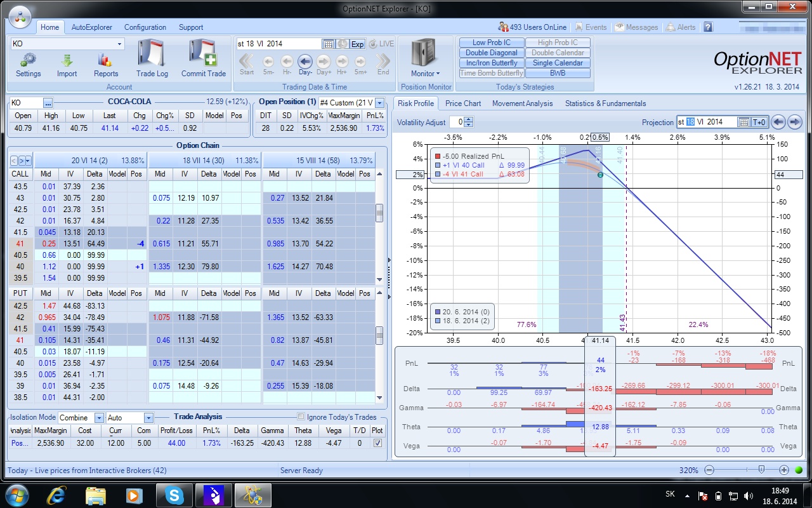Open the trading date calendar picker

pyautogui.click(x=328, y=44)
